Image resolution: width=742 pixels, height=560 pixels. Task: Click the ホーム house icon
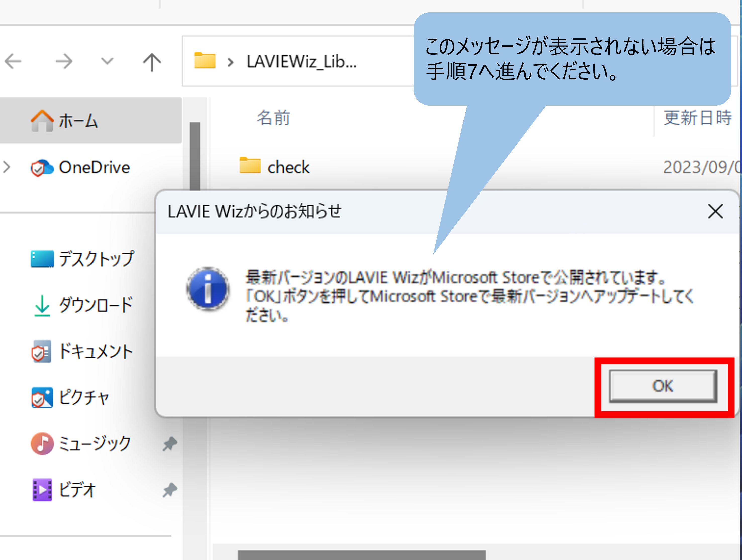click(x=42, y=120)
